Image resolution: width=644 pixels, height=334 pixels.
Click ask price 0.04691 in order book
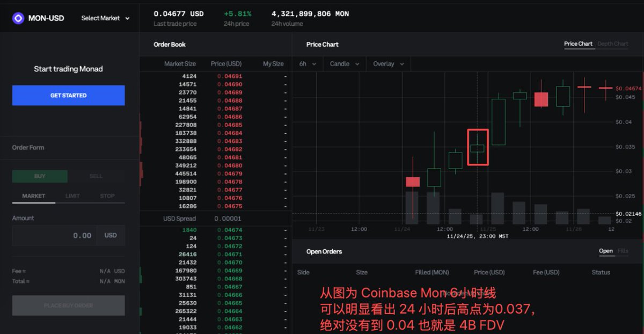point(230,77)
